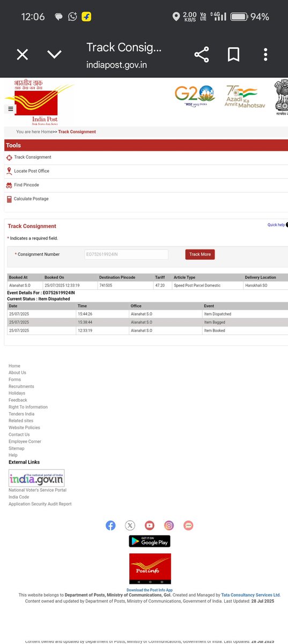Open the Website Policies link
288x644 pixels.
[x=24, y=428]
